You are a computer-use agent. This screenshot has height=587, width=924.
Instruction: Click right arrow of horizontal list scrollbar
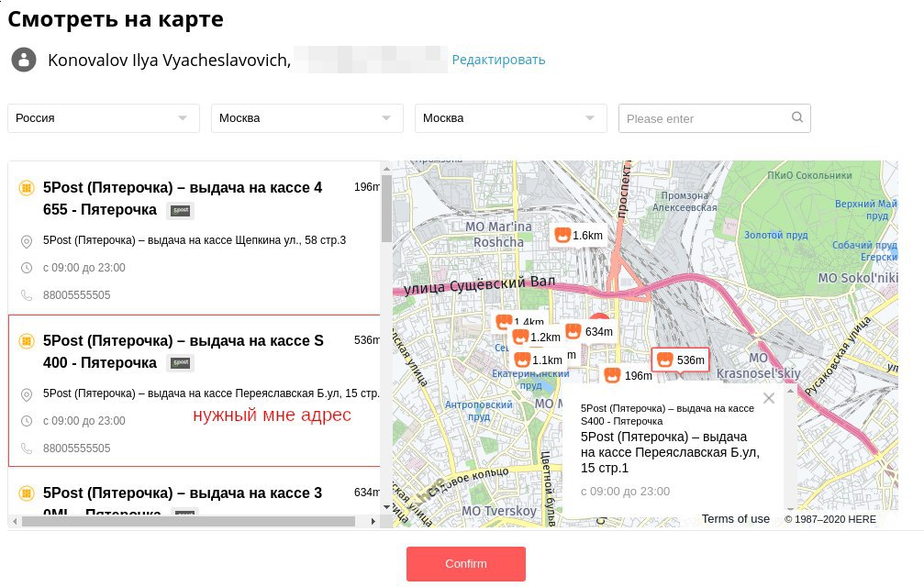(373, 521)
